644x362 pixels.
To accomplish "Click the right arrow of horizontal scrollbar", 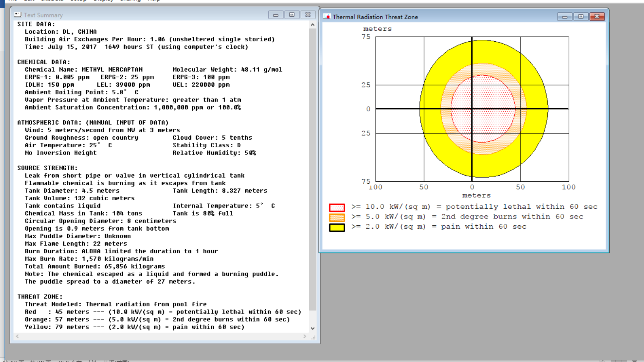I will [305, 336].
